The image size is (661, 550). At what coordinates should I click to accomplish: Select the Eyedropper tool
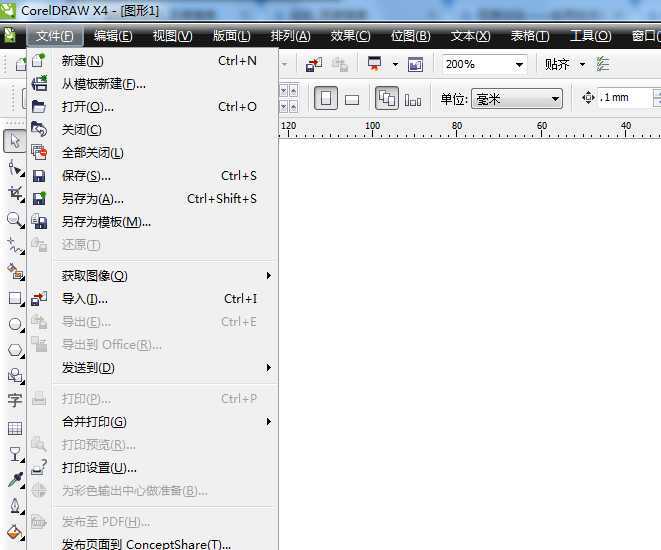click(x=15, y=480)
